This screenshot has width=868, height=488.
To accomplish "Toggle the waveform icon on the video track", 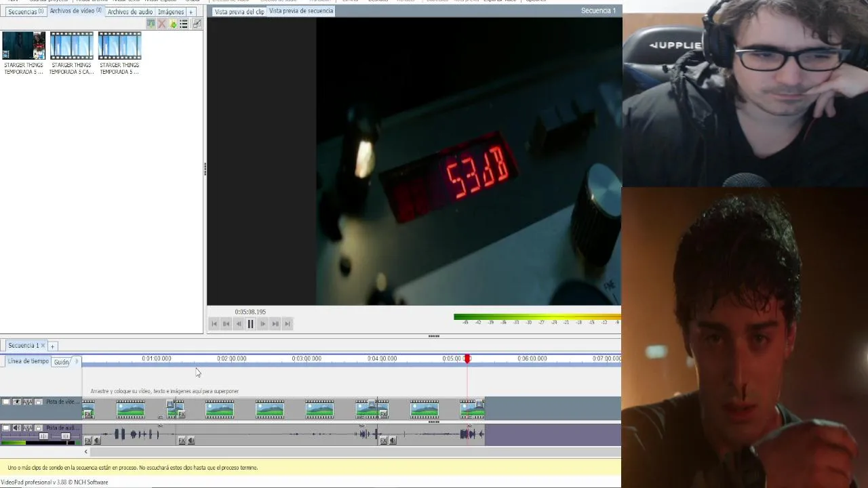I will pyautogui.click(x=28, y=402).
